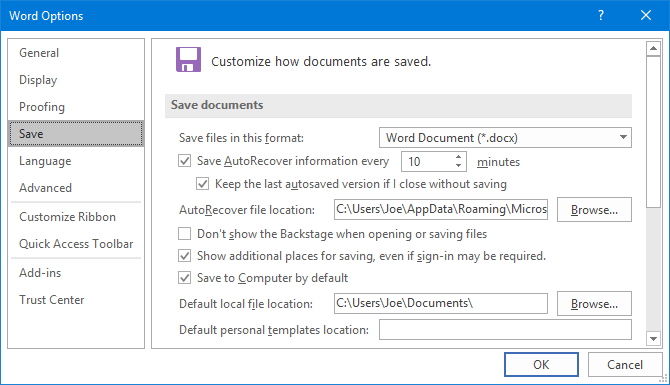Open Customize Ribbon settings

click(x=76, y=217)
